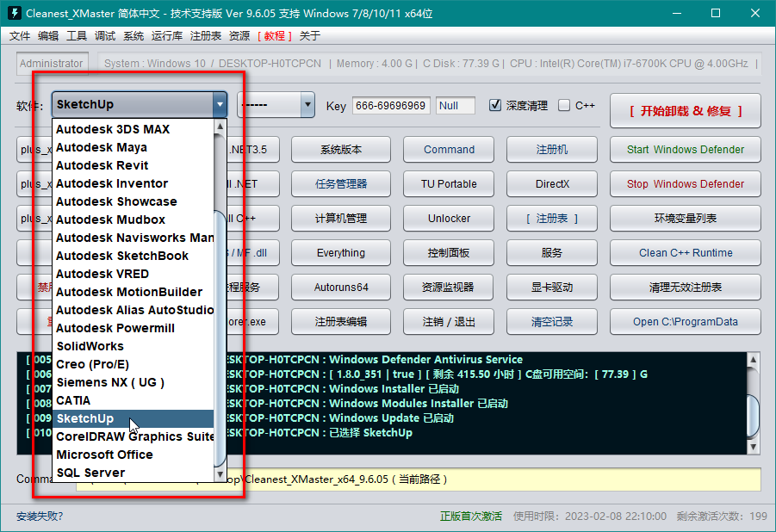The image size is (776, 532).
Task: Choose Siemens NX ( UG ) in list
Action: click(x=133, y=382)
